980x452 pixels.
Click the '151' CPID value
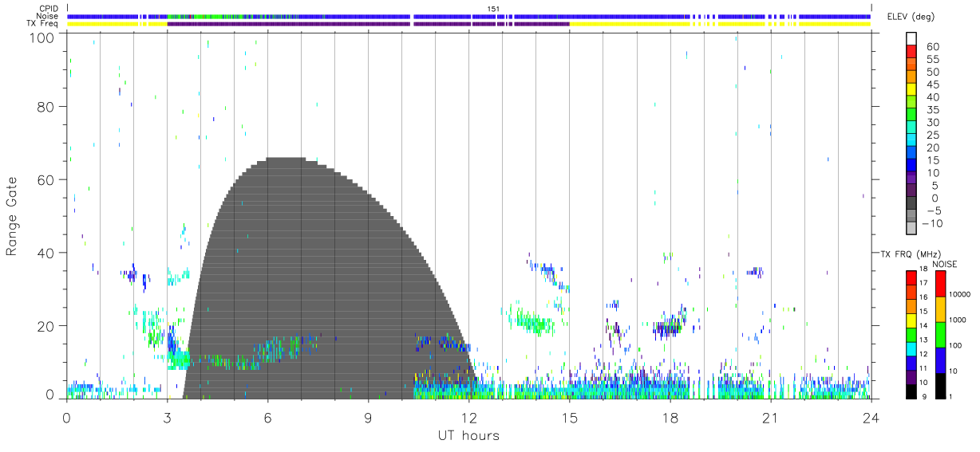[x=492, y=8]
